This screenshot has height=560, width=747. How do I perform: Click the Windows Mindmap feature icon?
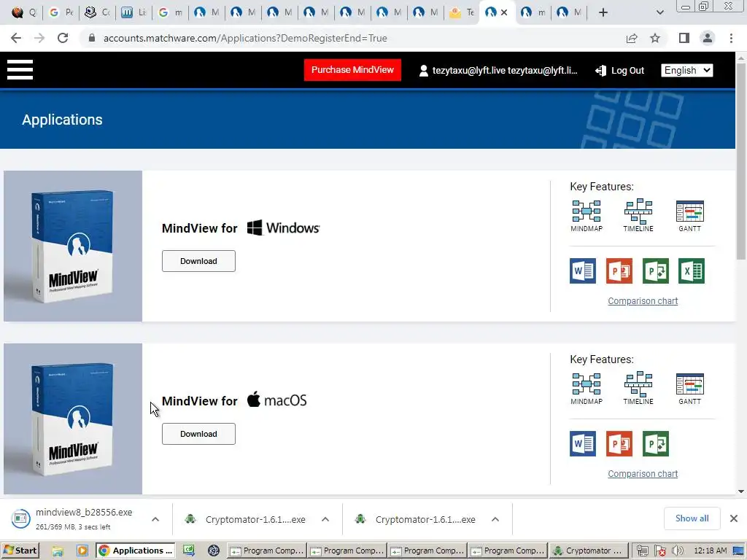pos(587,215)
